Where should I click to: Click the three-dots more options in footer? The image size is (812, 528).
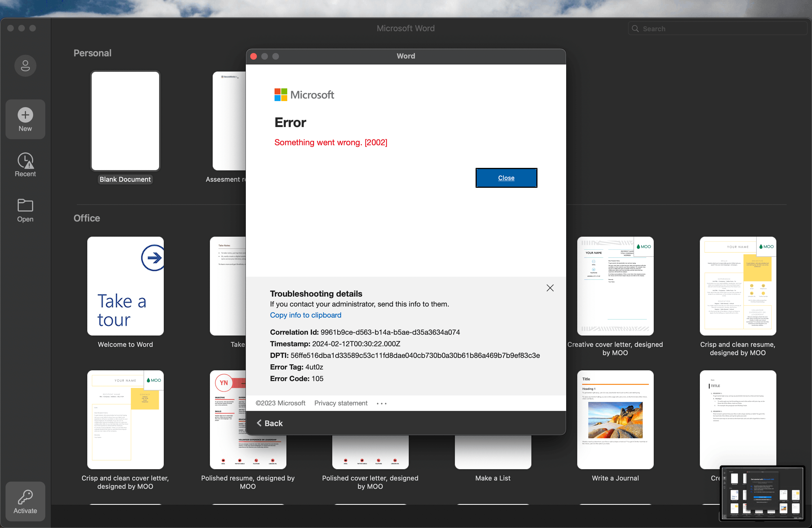click(381, 403)
